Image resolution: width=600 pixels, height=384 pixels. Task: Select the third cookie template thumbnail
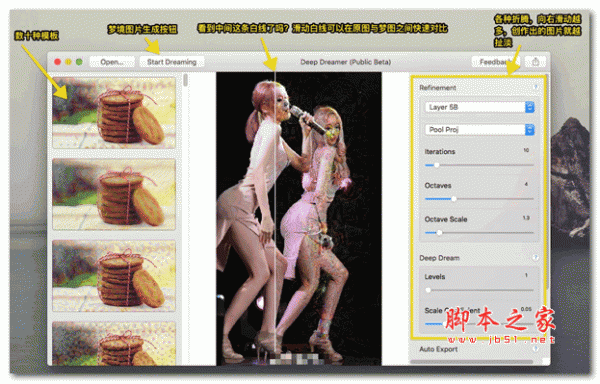[114, 276]
